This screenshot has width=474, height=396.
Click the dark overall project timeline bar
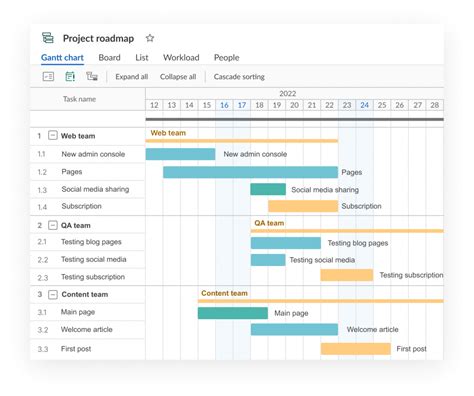(x=295, y=119)
